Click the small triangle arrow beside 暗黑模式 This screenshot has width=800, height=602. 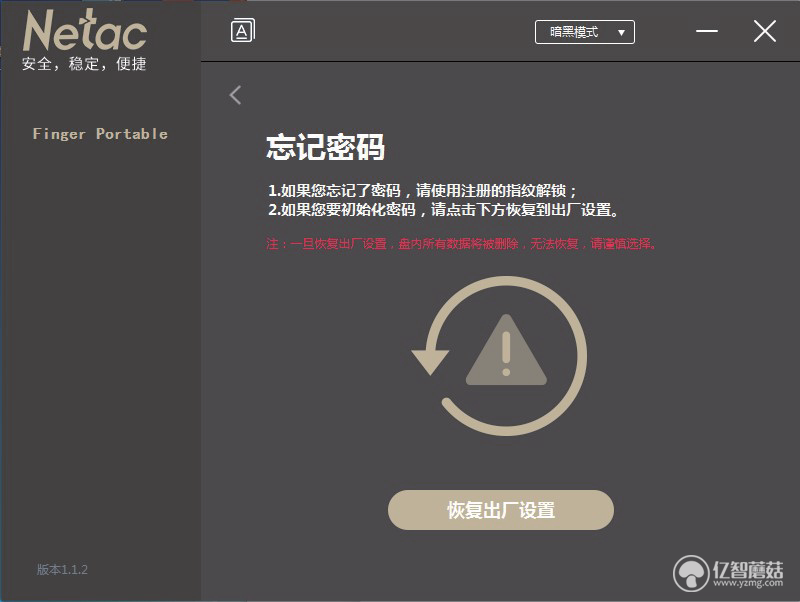pos(621,33)
